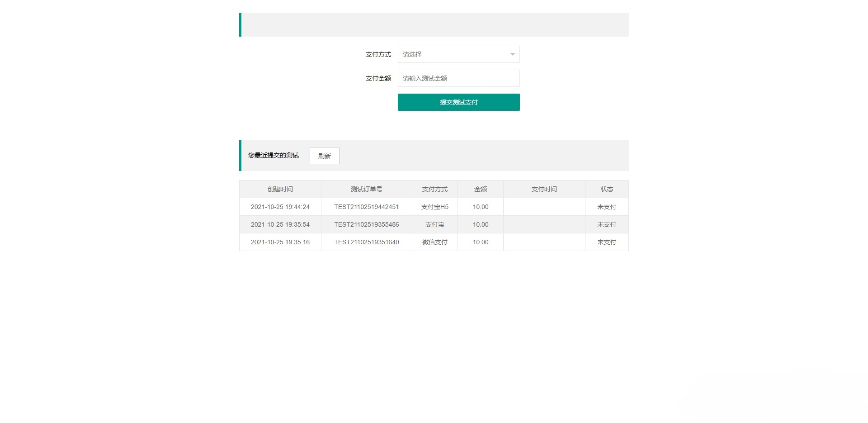The height and width of the screenshot is (423, 868).
Task: Click the 未支付 status of the first row
Action: 606,207
